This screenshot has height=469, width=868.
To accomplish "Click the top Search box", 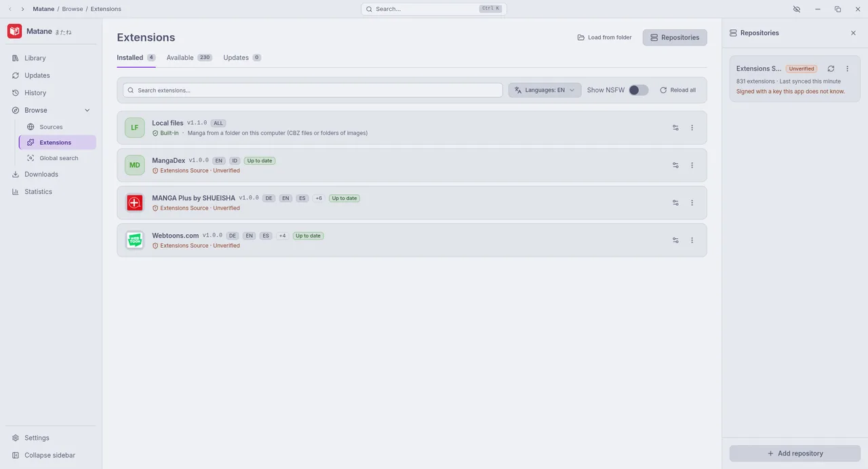I will [x=434, y=9].
